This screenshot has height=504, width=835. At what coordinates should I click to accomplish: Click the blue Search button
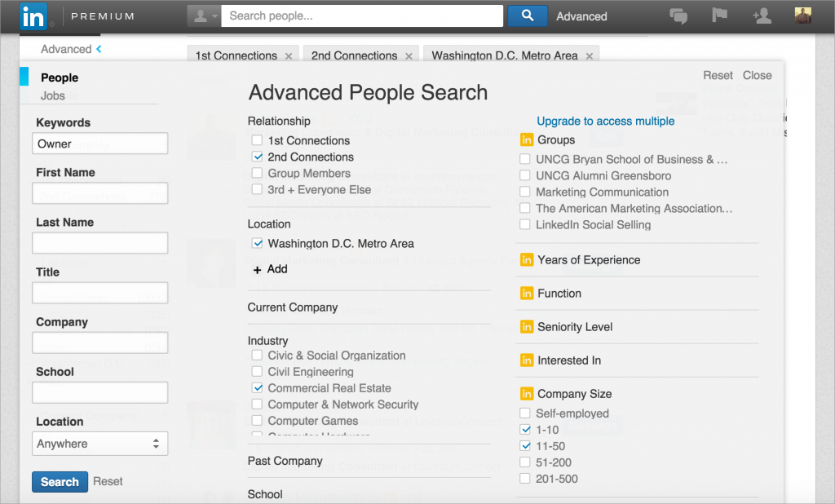pos(60,482)
